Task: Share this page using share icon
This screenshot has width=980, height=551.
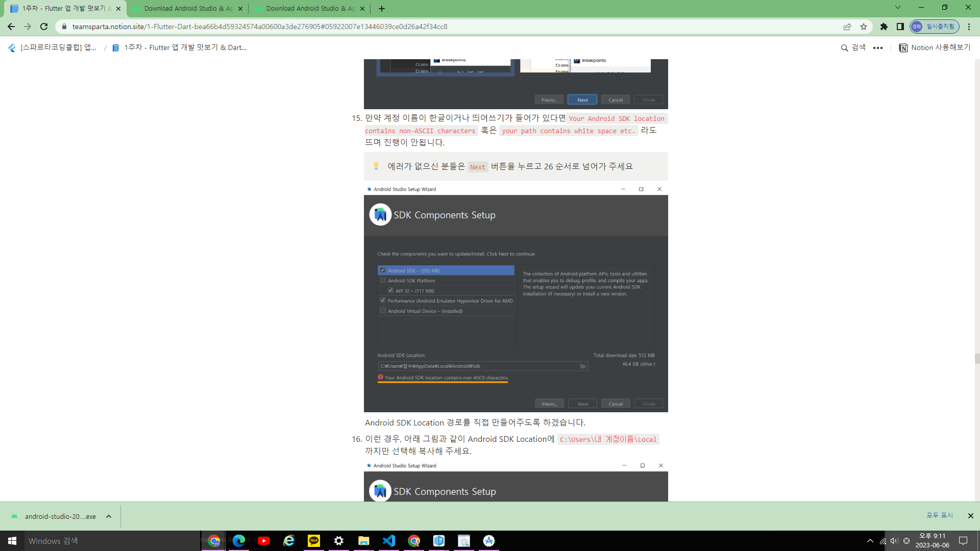Action: tap(847, 27)
